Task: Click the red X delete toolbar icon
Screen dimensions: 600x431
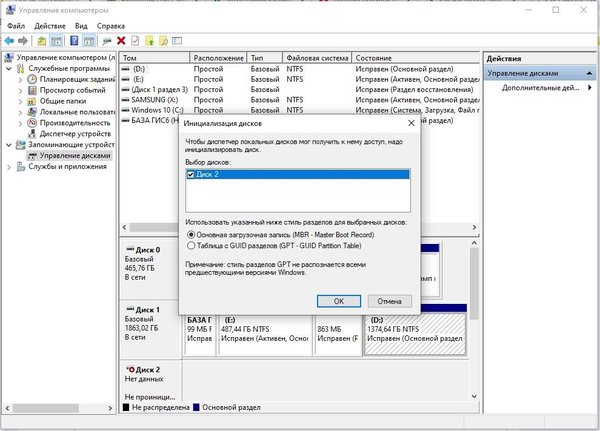Action: pos(121,41)
